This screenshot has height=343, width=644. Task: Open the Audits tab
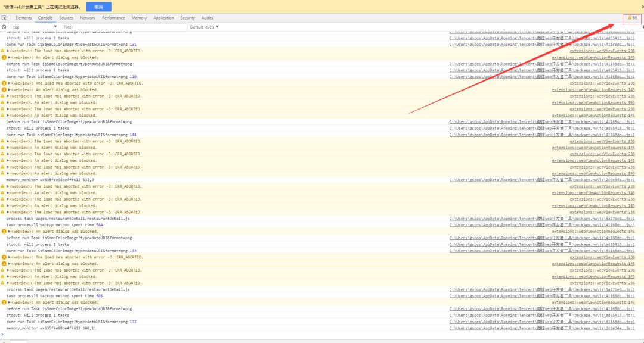[207, 18]
